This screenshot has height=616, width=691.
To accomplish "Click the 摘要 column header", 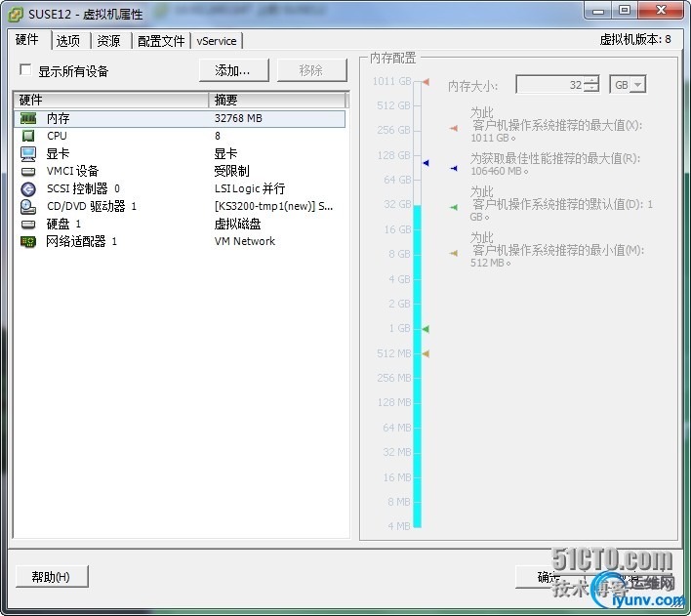I will 277,101.
